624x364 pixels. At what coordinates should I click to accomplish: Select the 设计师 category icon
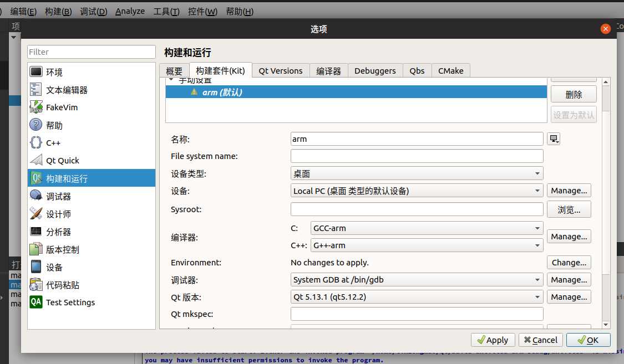pos(36,213)
